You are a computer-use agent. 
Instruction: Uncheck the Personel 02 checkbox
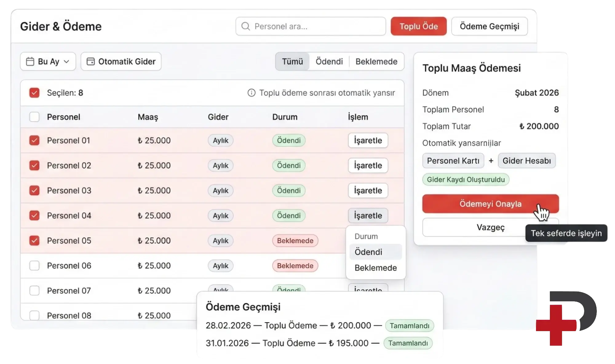click(34, 166)
